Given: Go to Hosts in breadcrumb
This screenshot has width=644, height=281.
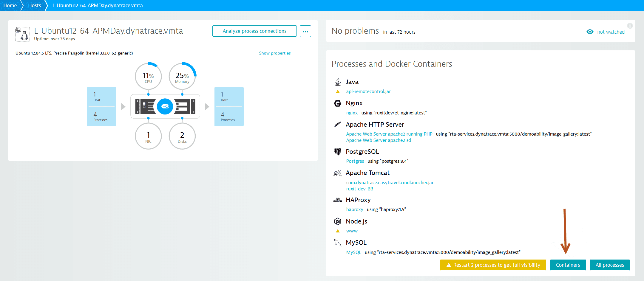Looking at the screenshot, I should coord(35,5).
